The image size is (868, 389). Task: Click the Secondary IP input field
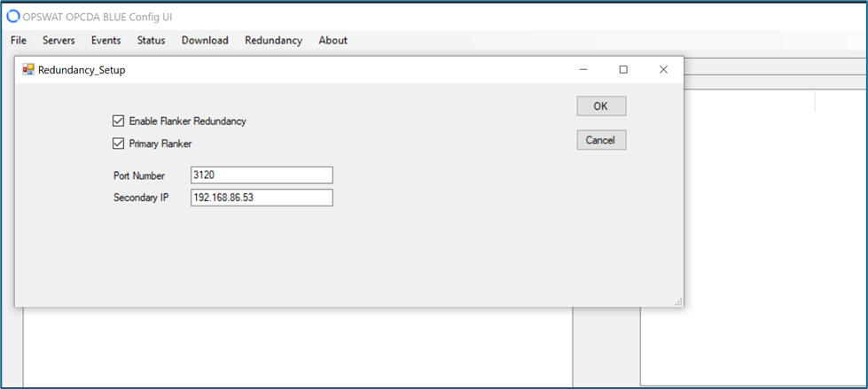tap(262, 198)
